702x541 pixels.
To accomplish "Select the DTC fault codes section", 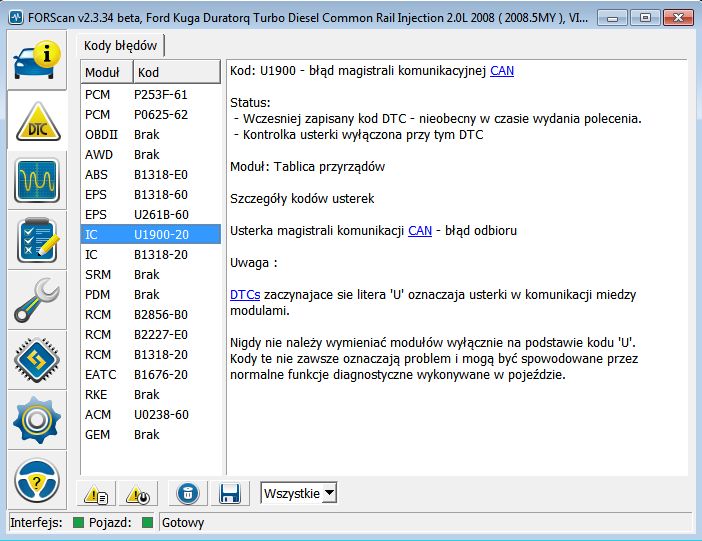I will point(38,120).
